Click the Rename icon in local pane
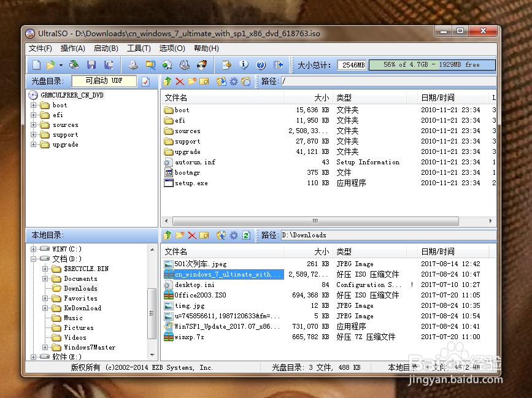This screenshot has width=532, height=398. [204, 235]
